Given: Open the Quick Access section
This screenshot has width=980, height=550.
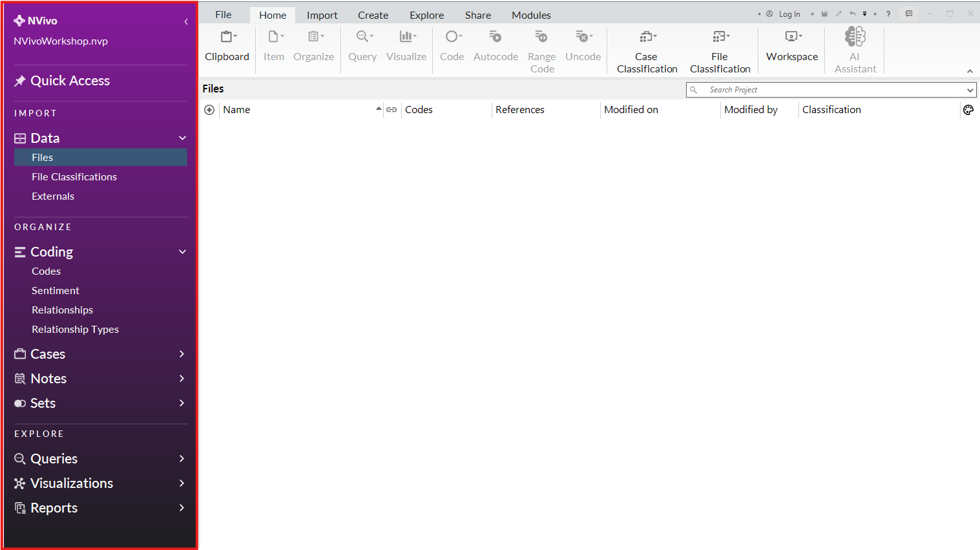Looking at the screenshot, I should (70, 81).
